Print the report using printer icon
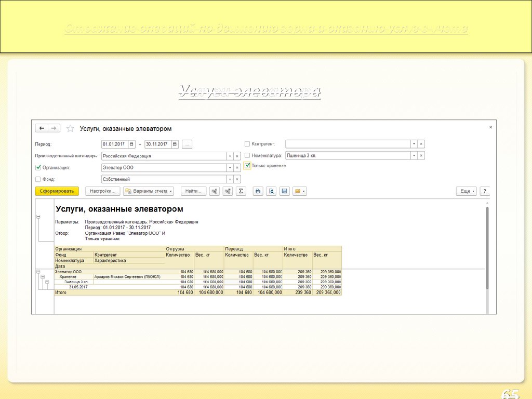 (x=258, y=191)
